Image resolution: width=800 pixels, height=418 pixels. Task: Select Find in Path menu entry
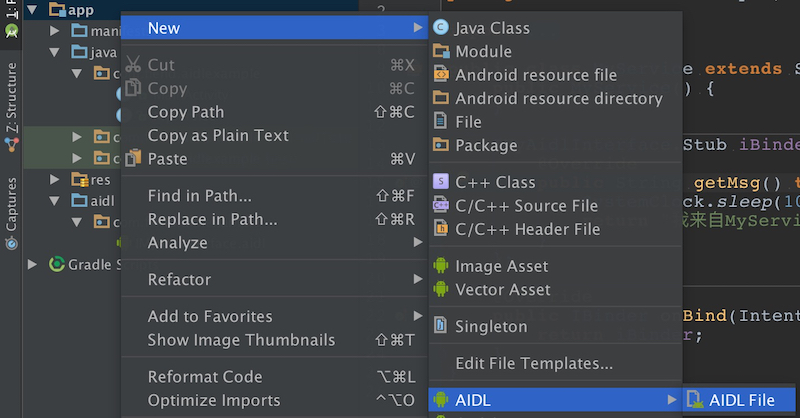point(274,195)
